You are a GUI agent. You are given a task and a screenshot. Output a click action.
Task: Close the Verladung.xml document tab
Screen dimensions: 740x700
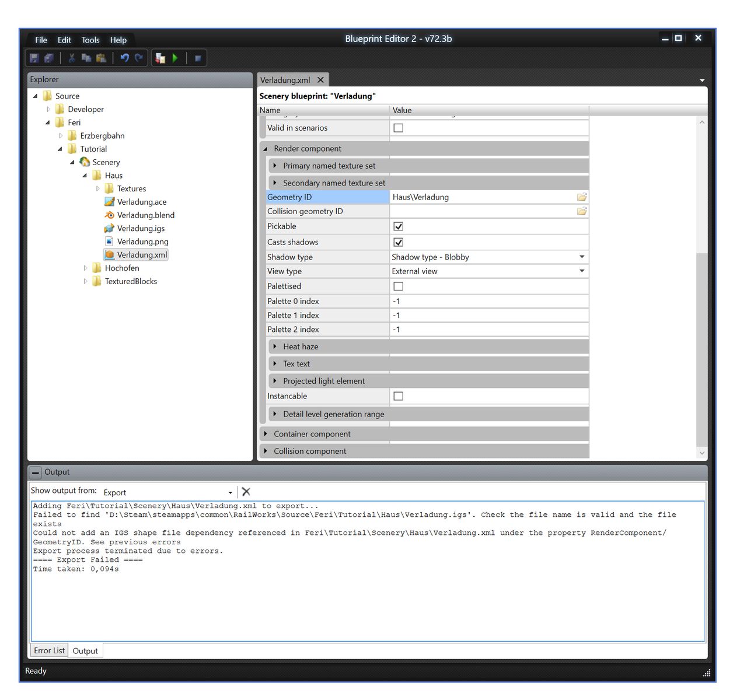[320, 80]
